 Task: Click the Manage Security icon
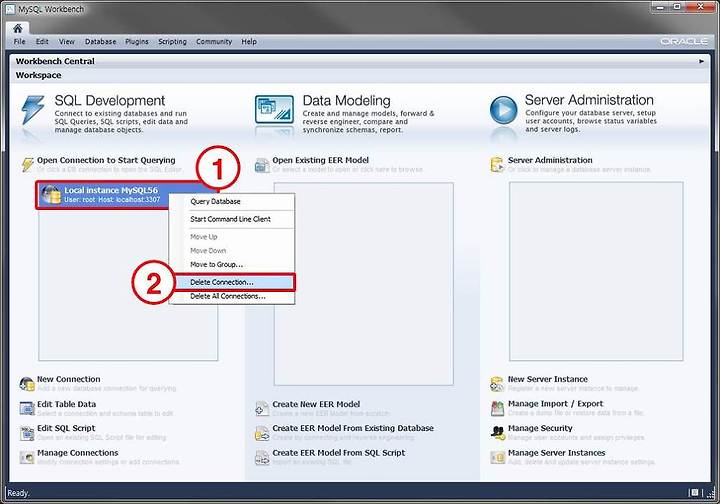[x=497, y=433]
